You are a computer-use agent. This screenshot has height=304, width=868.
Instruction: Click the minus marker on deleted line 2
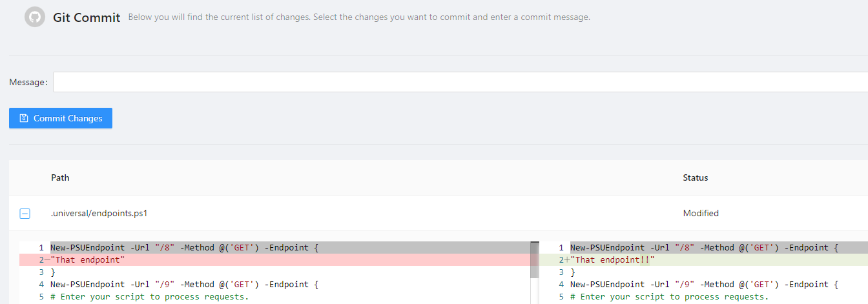click(x=47, y=259)
